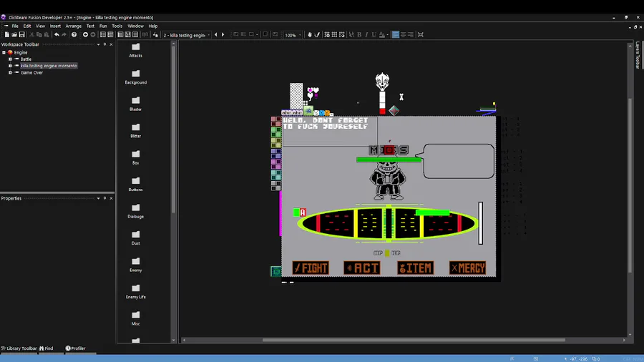Open Help contents question-mark icon
The width and height of the screenshot is (644, 362).
(74, 35)
